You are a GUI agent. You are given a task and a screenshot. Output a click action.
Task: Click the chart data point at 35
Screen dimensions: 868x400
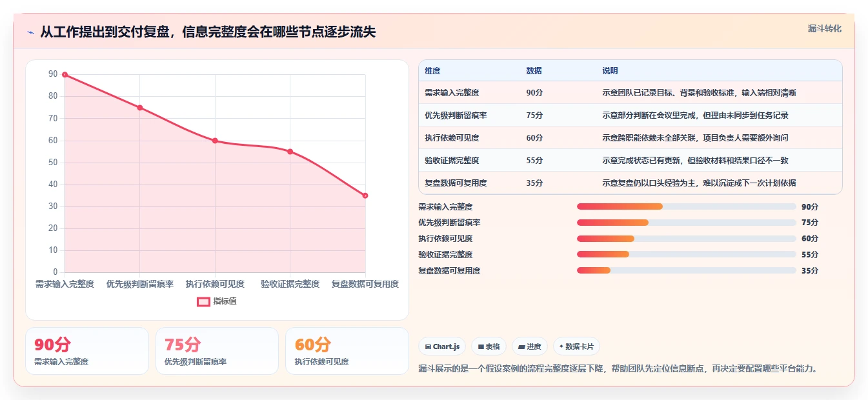click(365, 195)
